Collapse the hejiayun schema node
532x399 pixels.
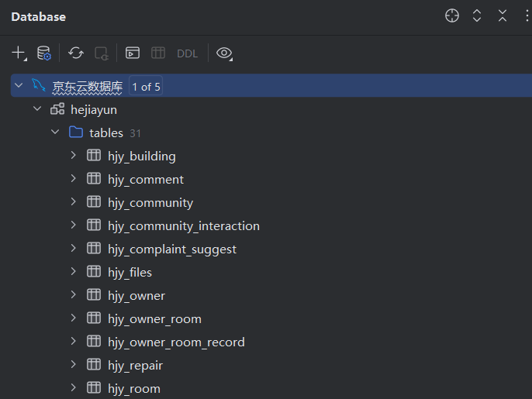(37, 109)
